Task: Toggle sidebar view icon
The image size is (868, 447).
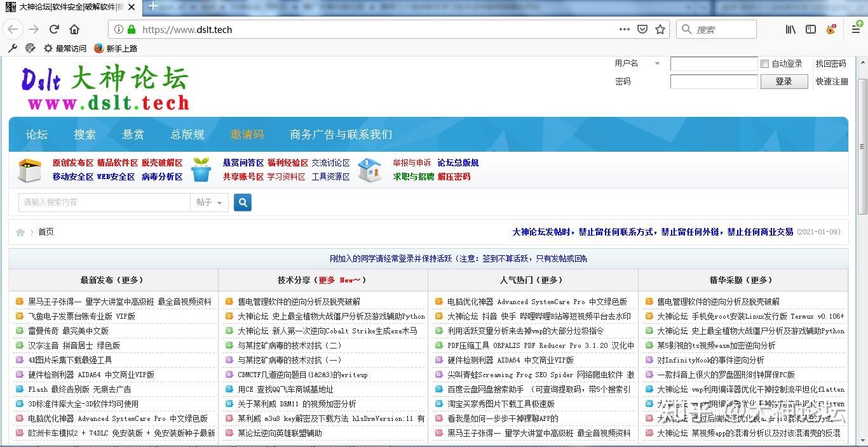Action: pos(811,29)
